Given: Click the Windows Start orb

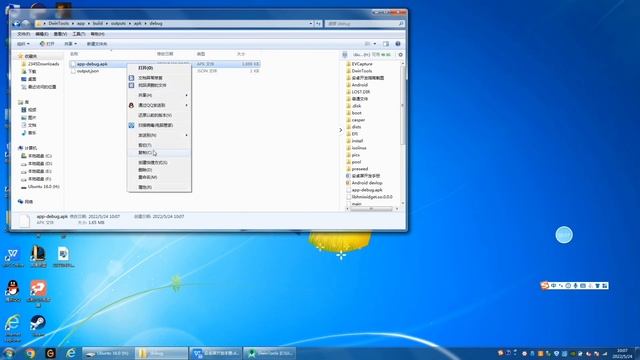Looking at the screenshot, I should [9, 353].
